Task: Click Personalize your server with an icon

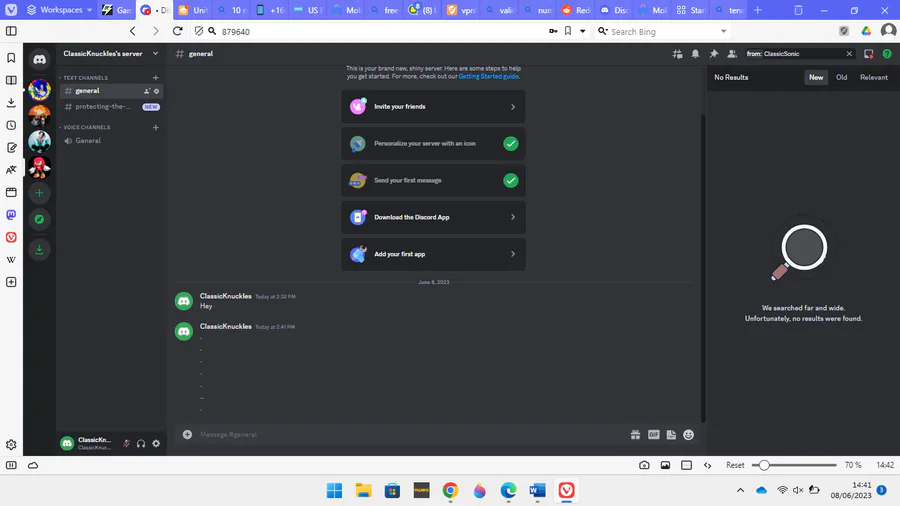Action: [433, 143]
